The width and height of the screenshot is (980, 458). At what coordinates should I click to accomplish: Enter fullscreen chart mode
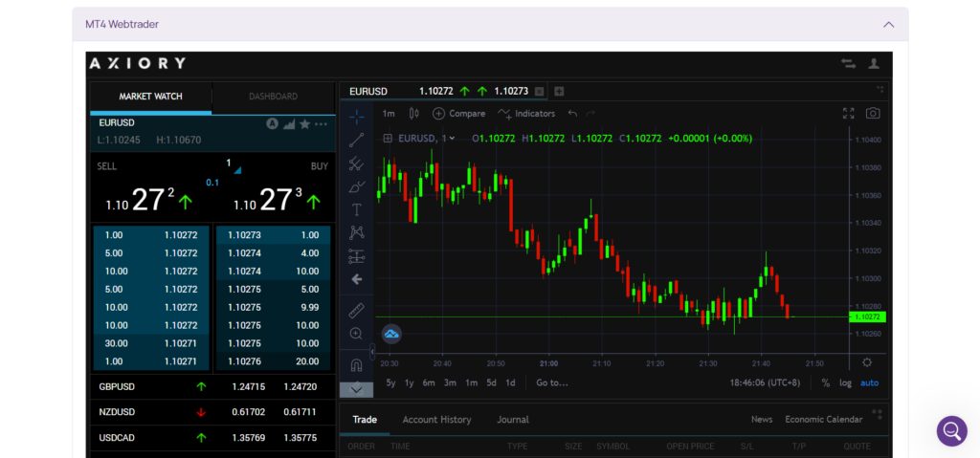click(848, 113)
